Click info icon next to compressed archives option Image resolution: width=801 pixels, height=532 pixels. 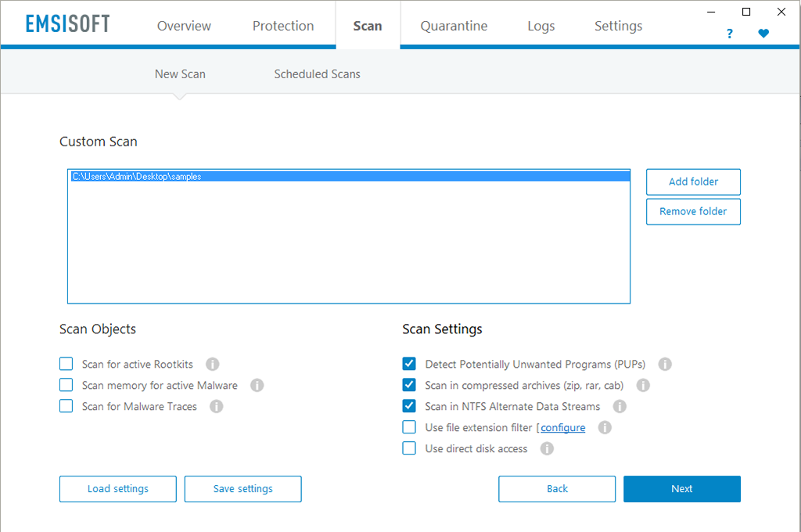[x=643, y=385]
